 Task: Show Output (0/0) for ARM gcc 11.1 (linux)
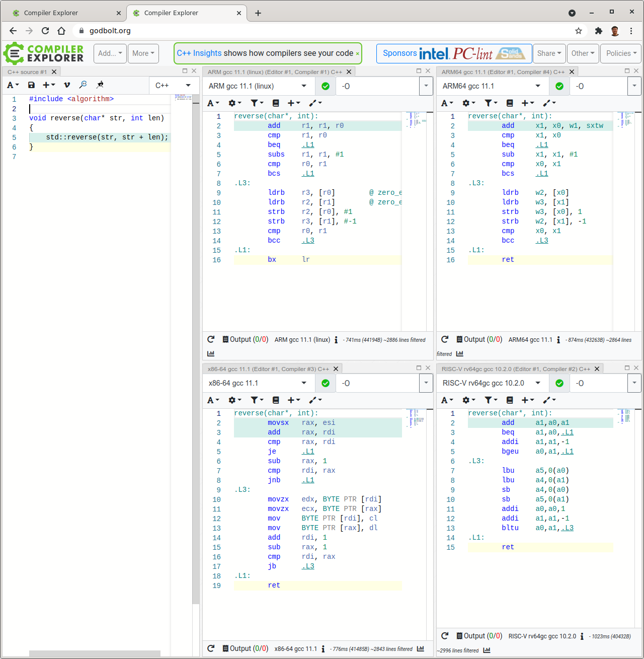click(246, 339)
